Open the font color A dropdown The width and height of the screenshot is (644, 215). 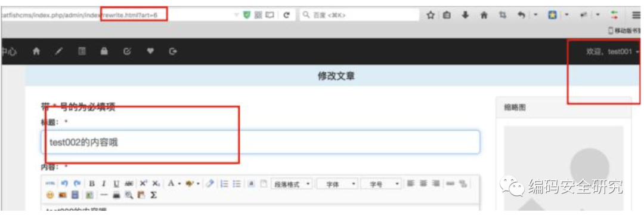(x=174, y=183)
